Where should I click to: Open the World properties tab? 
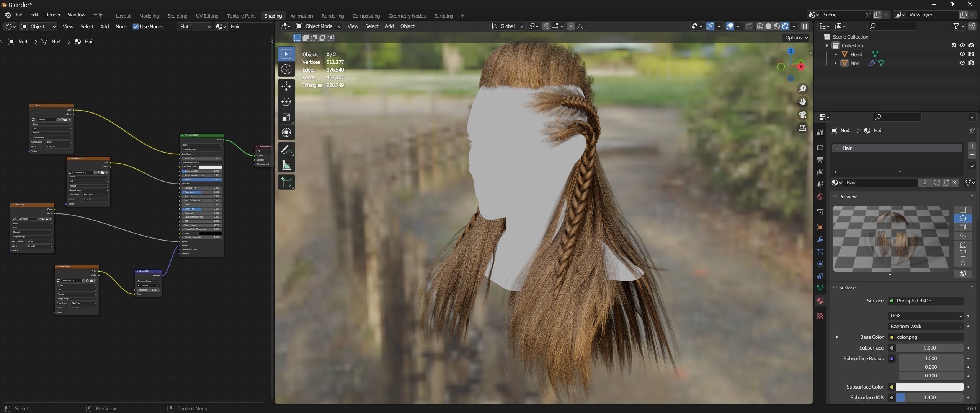[x=820, y=197]
